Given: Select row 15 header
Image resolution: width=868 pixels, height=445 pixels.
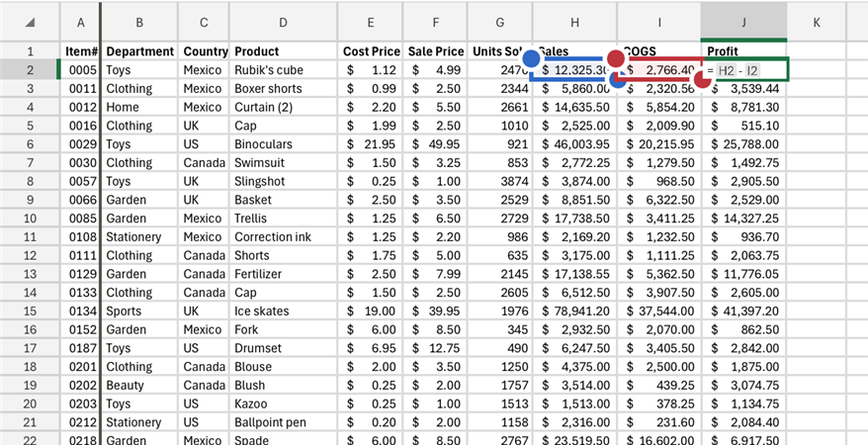Looking at the screenshot, I should [30, 311].
